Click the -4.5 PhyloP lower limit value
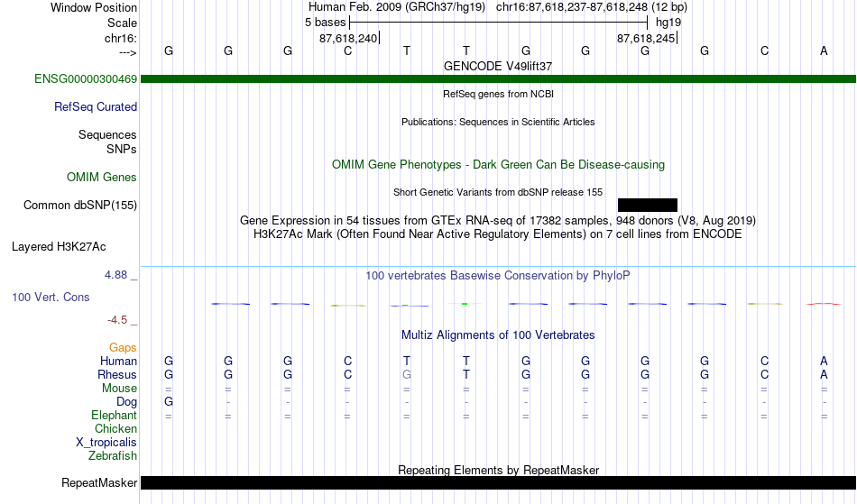The image size is (857, 504). 117,319
